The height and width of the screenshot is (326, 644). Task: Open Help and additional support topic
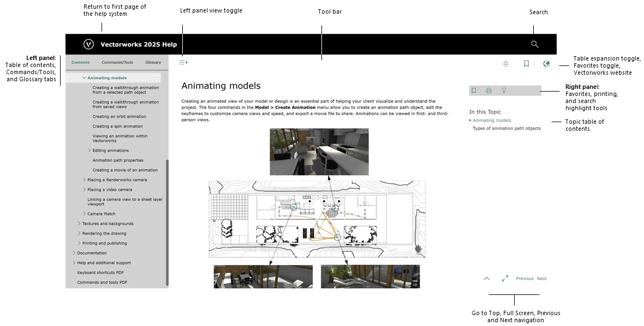104,263
